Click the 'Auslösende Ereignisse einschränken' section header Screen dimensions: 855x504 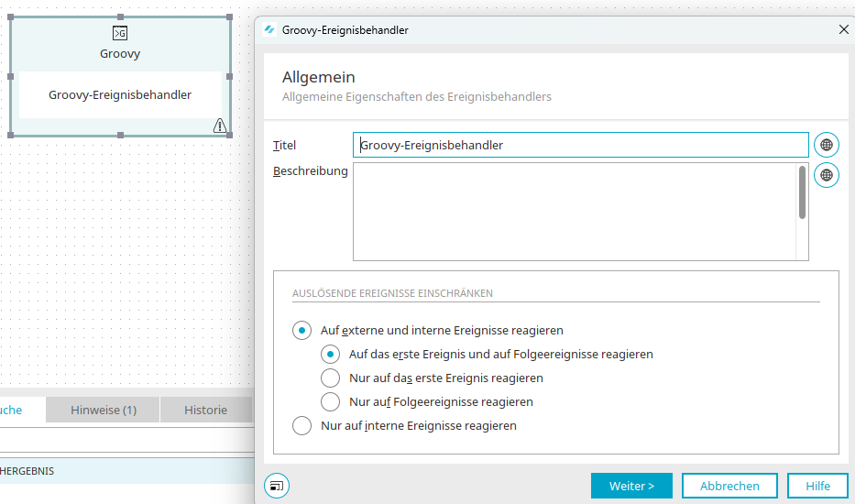click(392, 293)
